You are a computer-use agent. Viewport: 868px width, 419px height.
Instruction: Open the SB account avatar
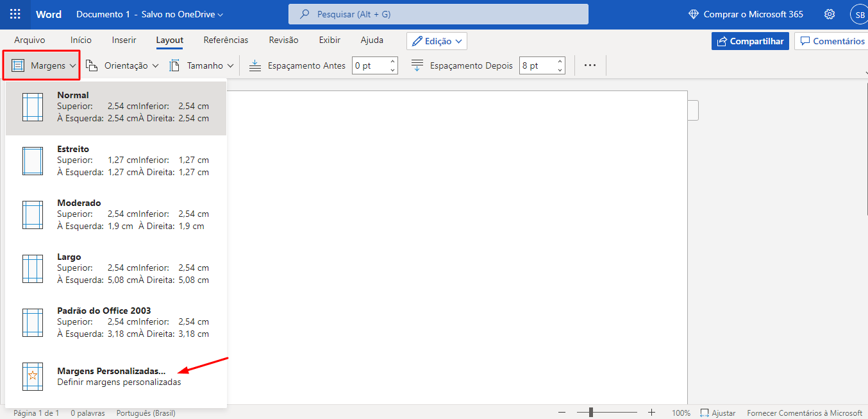coord(858,14)
